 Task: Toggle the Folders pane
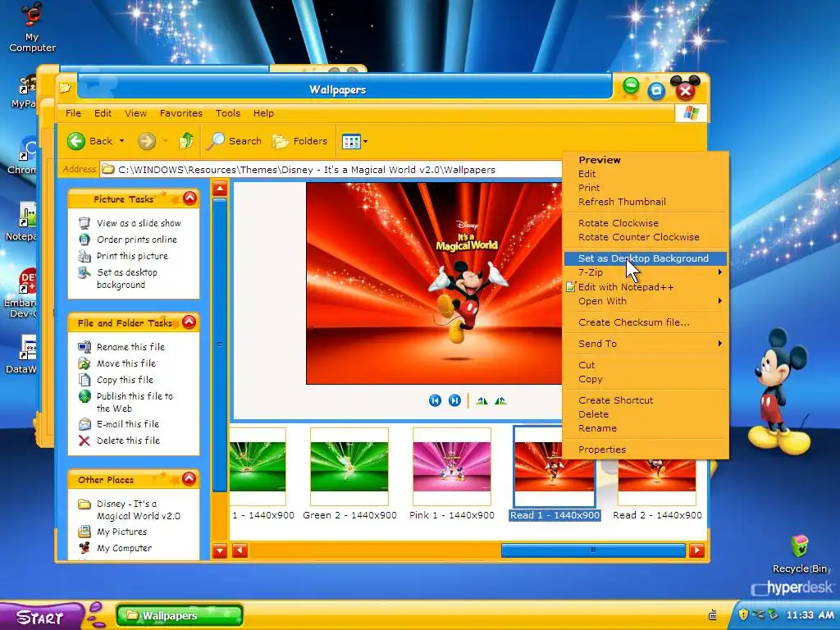[x=299, y=141]
